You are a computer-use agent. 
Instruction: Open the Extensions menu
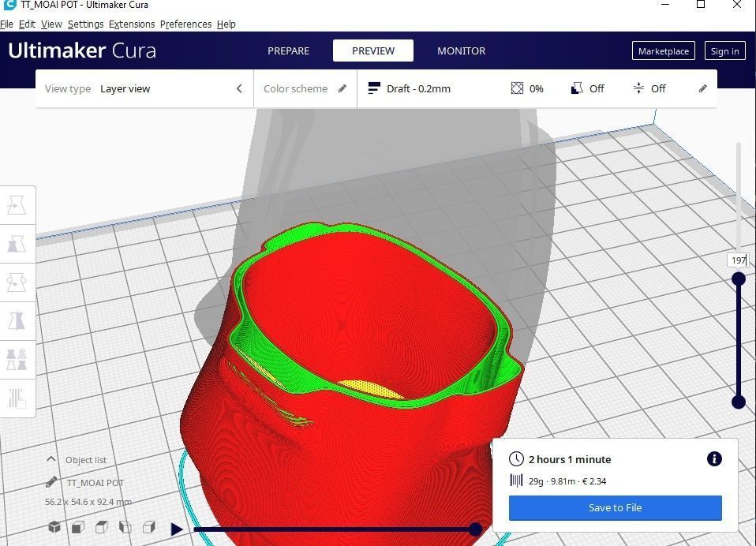pyautogui.click(x=132, y=24)
